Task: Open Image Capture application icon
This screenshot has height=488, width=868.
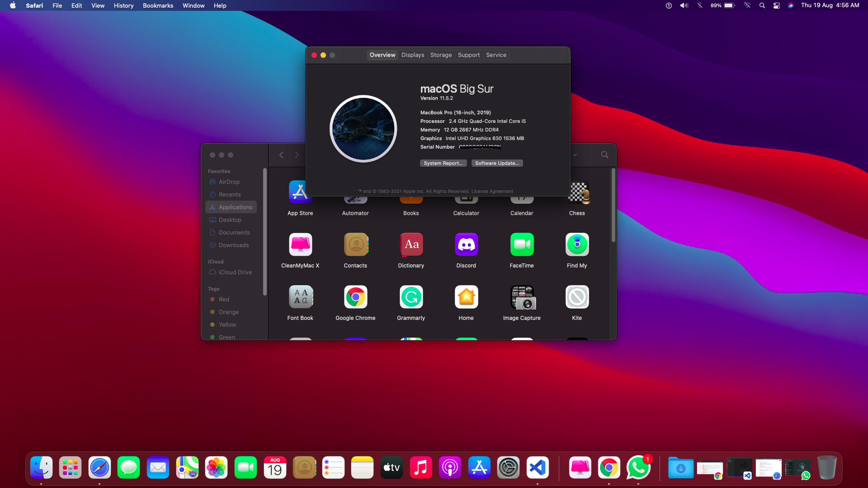Action: click(x=522, y=297)
